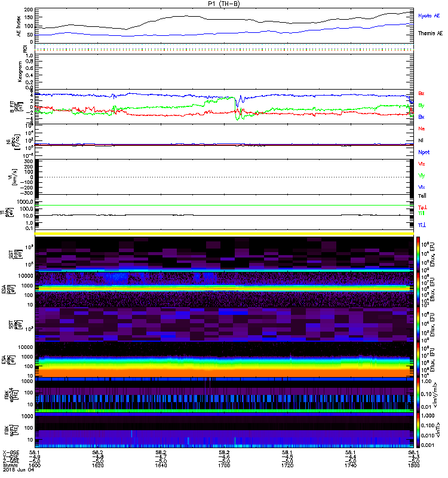Click the 1620 time tick label
The height and width of the screenshot is (478, 448).
click(x=98, y=465)
